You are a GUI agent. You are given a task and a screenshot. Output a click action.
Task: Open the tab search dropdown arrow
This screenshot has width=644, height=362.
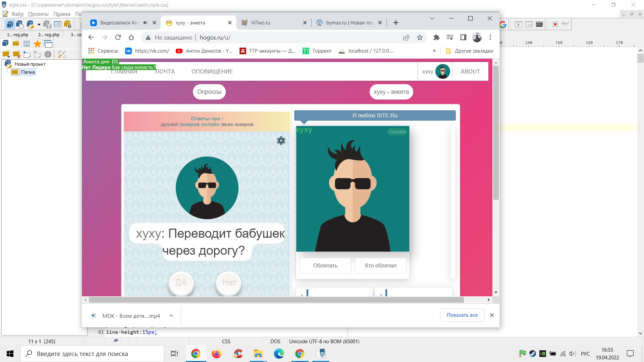(432, 18)
